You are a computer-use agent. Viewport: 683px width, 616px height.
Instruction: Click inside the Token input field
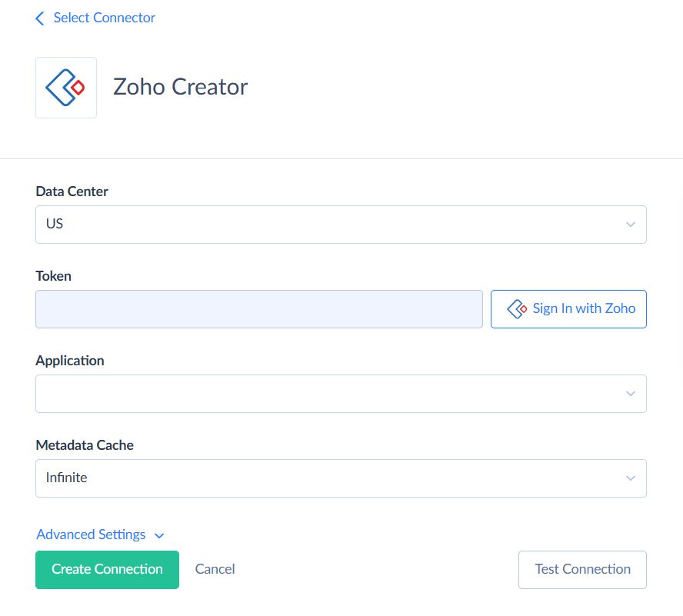pyautogui.click(x=259, y=308)
